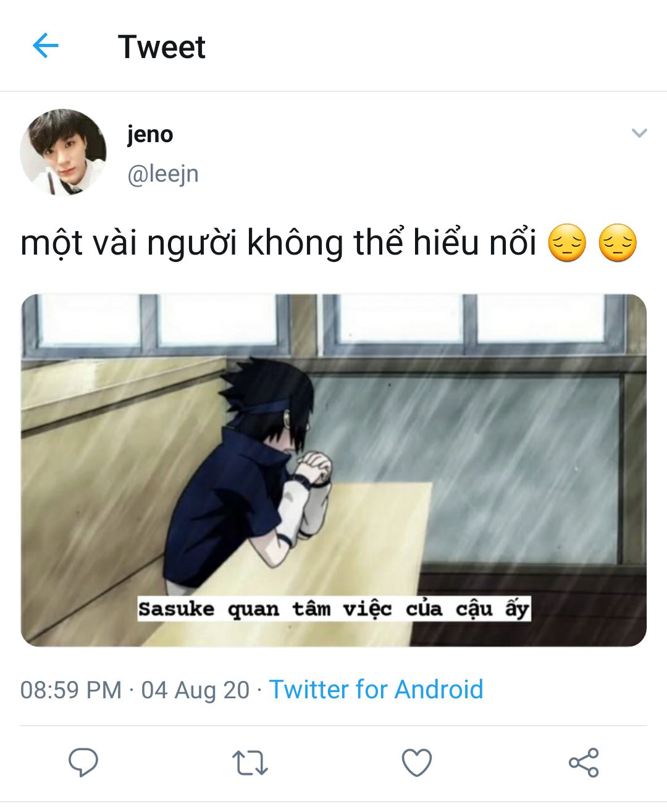
Task: Tap Sasuke's clasped hands in the image
Action: (313, 468)
